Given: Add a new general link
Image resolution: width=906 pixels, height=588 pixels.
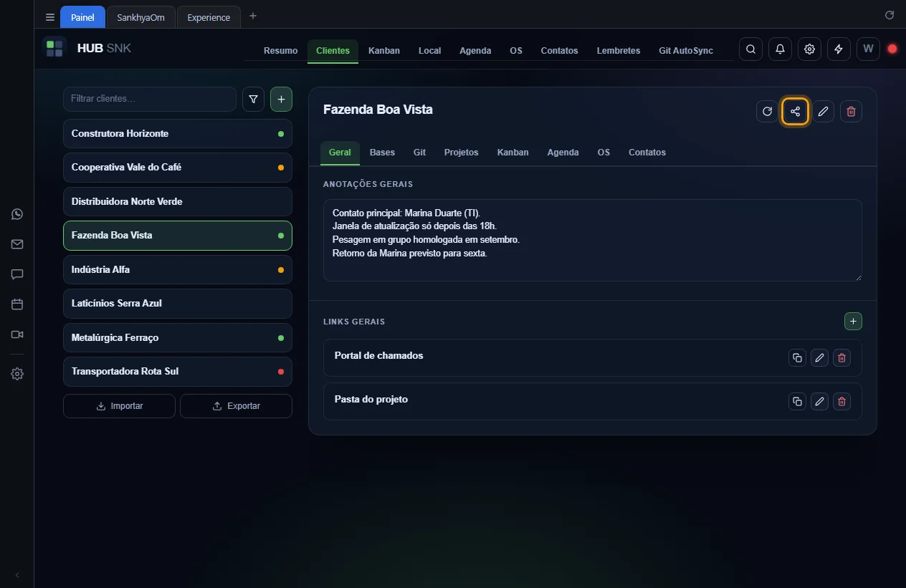Looking at the screenshot, I should pos(853,322).
